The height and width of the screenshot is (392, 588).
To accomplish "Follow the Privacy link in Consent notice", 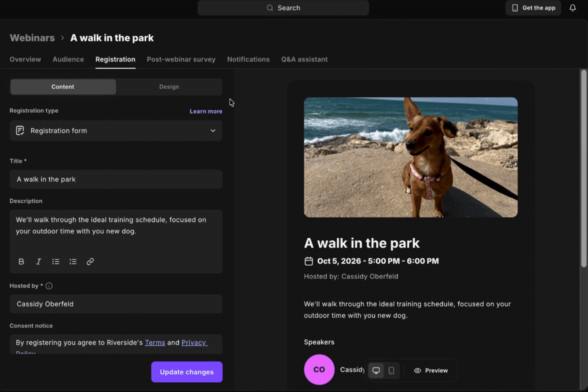I will tap(194, 343).
